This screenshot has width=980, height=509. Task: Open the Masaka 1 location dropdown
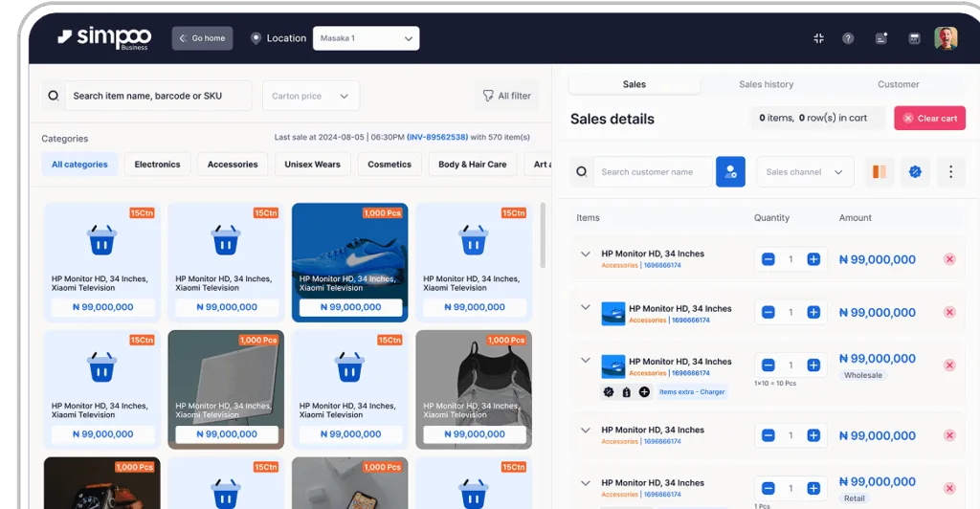pos(366,38)
